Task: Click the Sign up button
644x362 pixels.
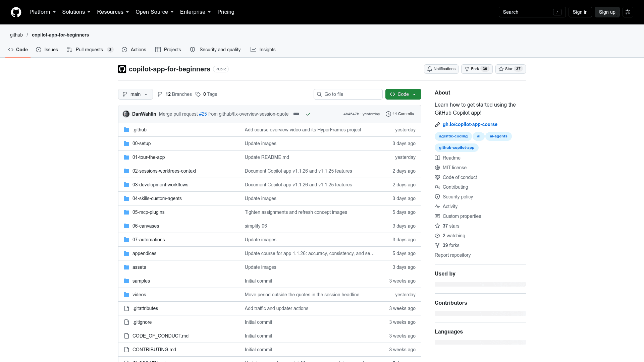Action: [x=607, y=12]
